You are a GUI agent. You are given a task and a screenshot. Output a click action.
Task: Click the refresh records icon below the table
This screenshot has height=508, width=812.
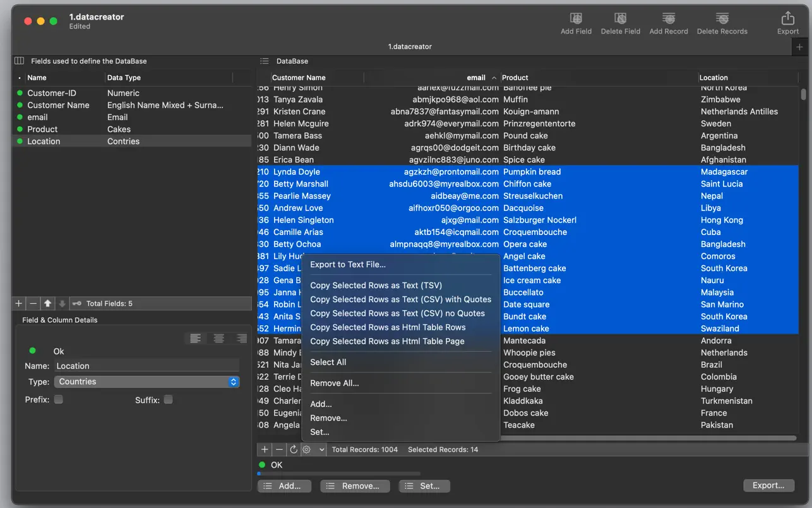[x=293, y=450]
